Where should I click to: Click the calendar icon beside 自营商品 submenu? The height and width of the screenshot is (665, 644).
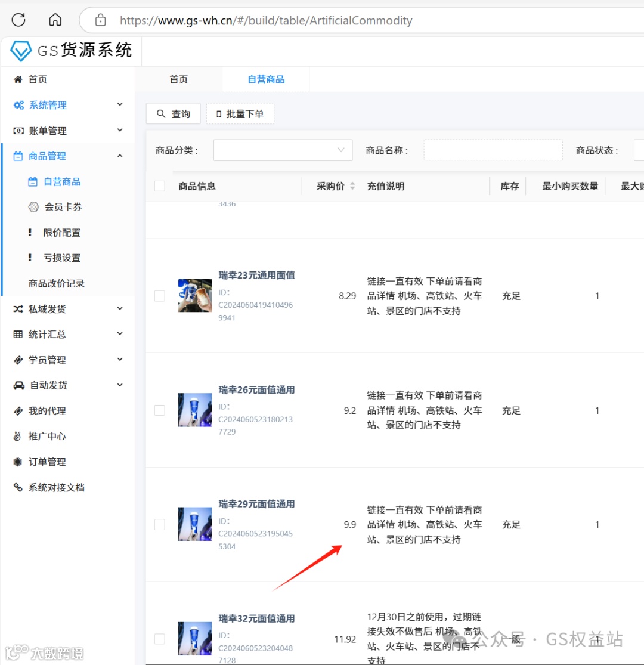pos(33,182)
